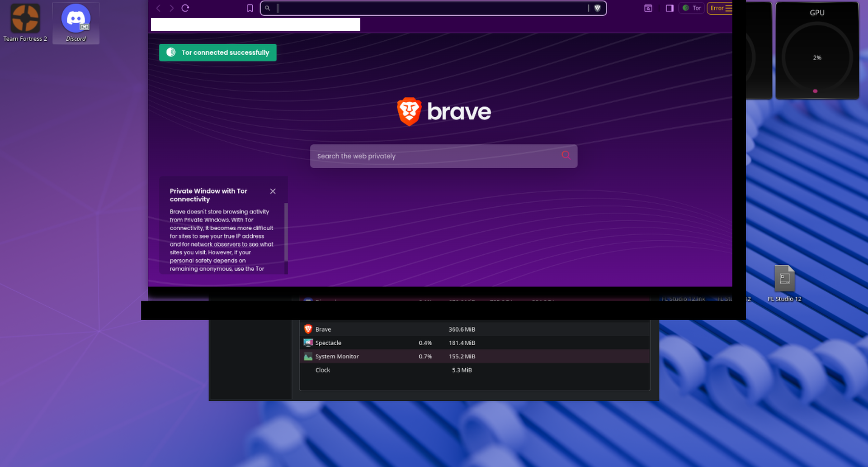Click the browser forward arrow
The image size is (868, 467).
pos(171,8)
